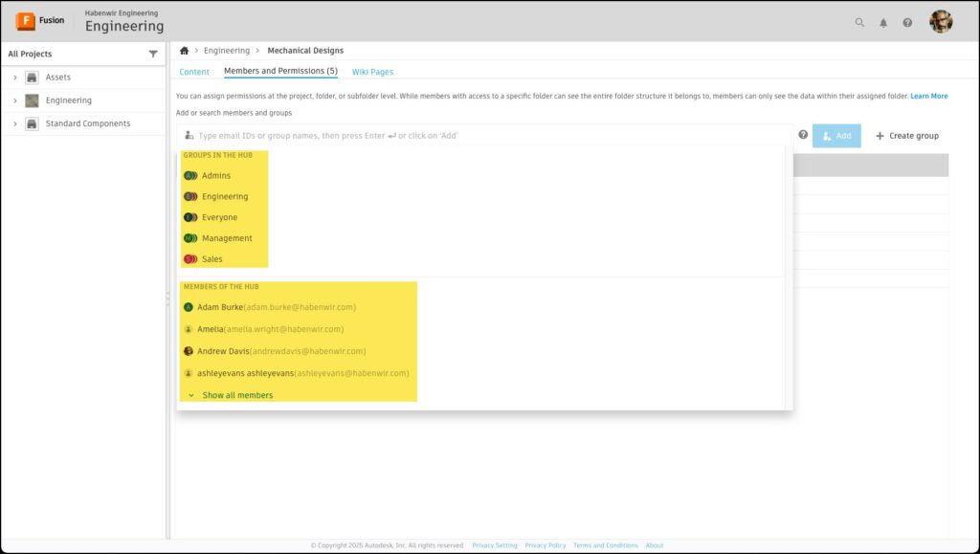980x554 pixels.
Task: Click Andrew Davis's avatar icon
Action: point(189,352)
